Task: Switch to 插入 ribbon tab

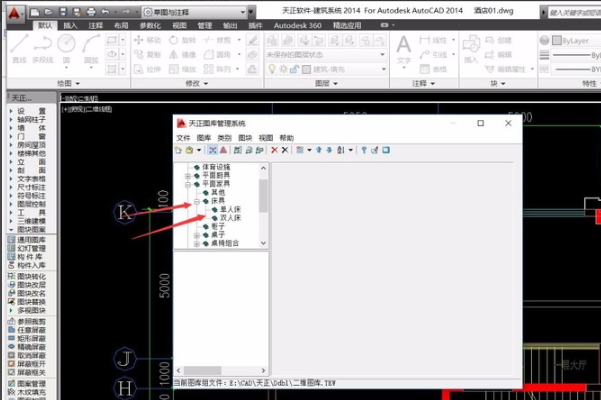Action: click(70, 26)
